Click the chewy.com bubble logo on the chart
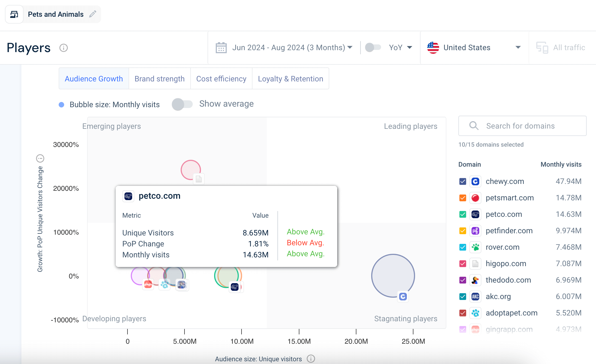This screenshot has width=596, height=364. point(403,297)
